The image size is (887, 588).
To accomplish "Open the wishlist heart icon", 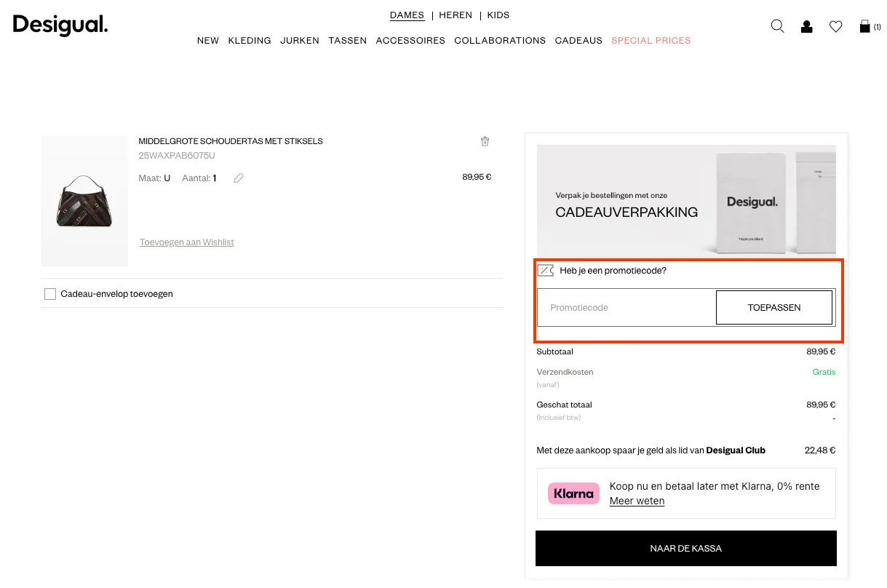I will click(x=835, y=27).
